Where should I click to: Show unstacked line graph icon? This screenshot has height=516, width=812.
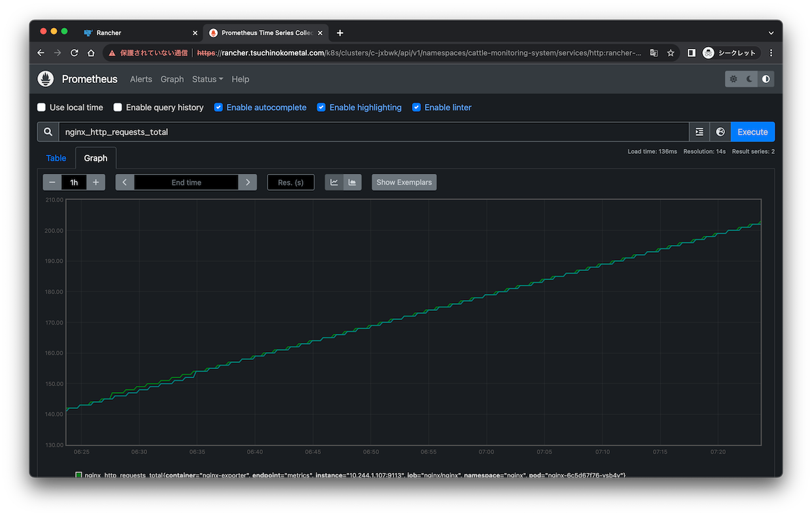coord(334,182)
